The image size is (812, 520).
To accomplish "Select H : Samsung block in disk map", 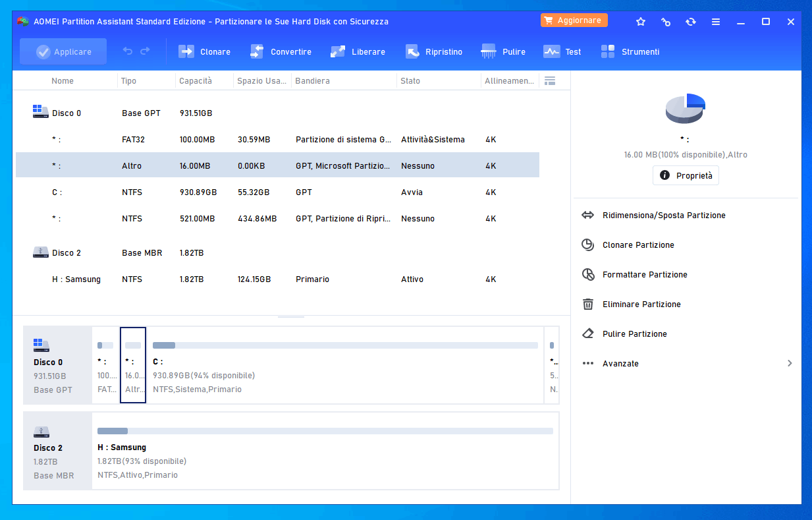I will (325, 451).
